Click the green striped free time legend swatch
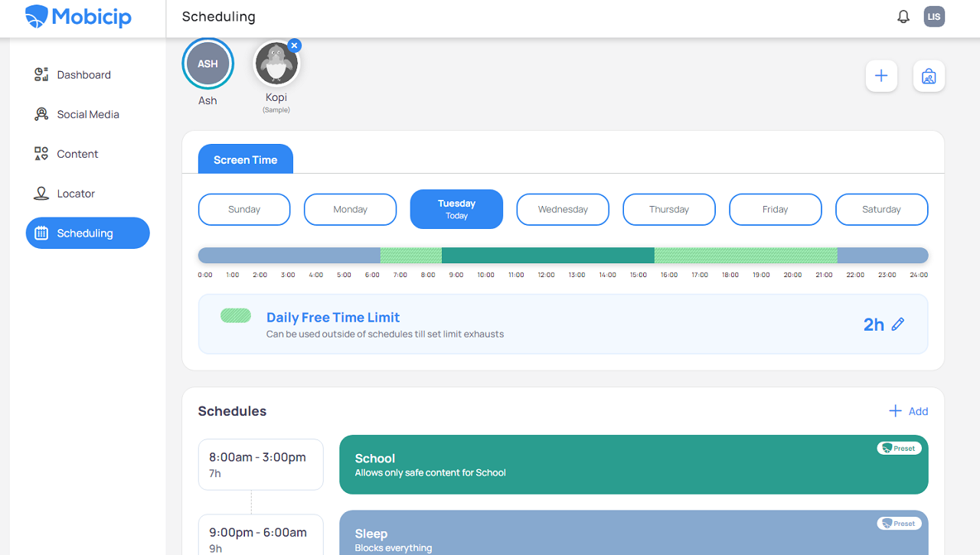The height and width of the screenshot is (555, 980). coord(236,315)
